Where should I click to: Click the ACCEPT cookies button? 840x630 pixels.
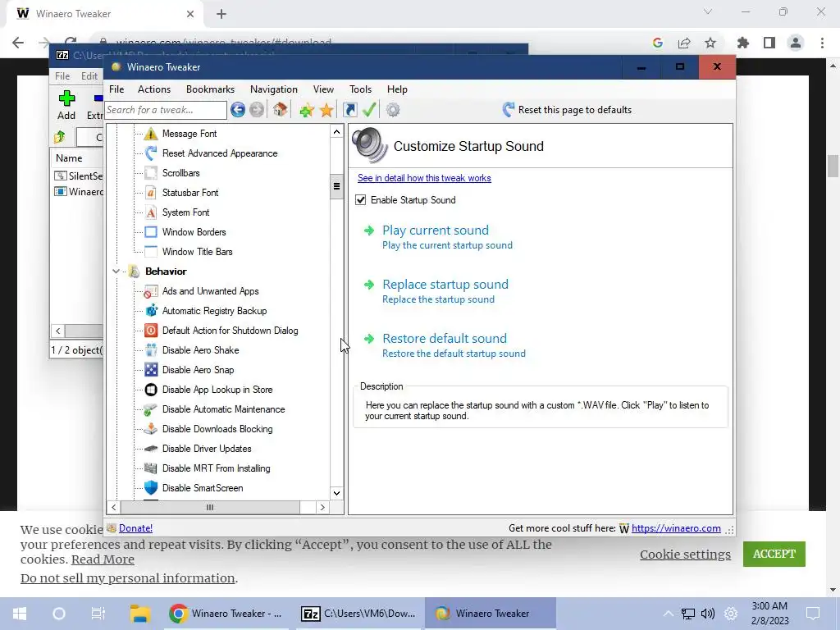coord(774,554)
